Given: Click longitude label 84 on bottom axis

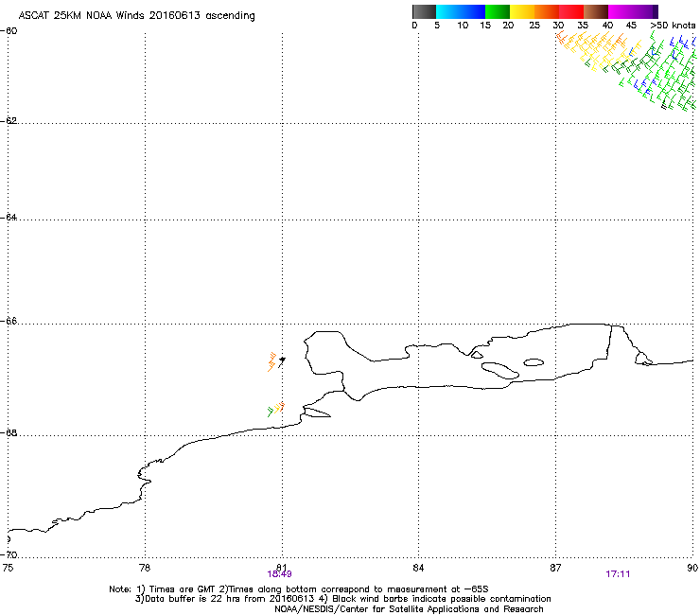Looking at the screenshot, I should pyautogui.click(x=418, y=568).
